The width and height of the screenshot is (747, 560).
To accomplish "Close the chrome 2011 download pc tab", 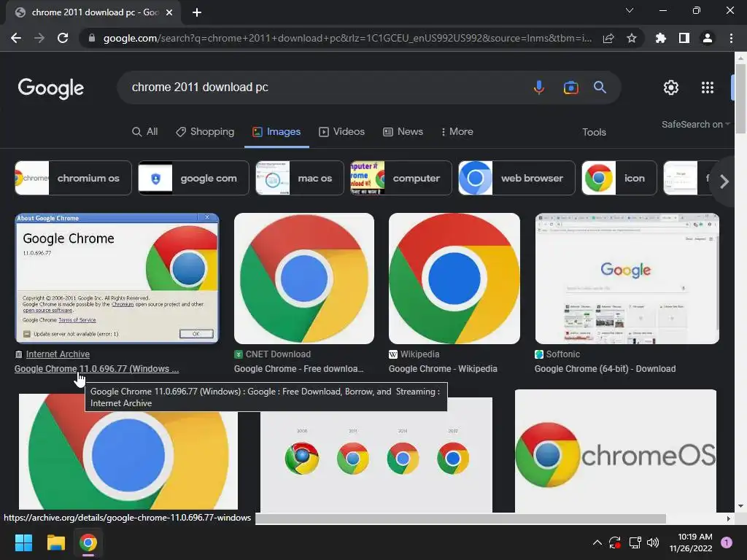I will coord(169,12).
